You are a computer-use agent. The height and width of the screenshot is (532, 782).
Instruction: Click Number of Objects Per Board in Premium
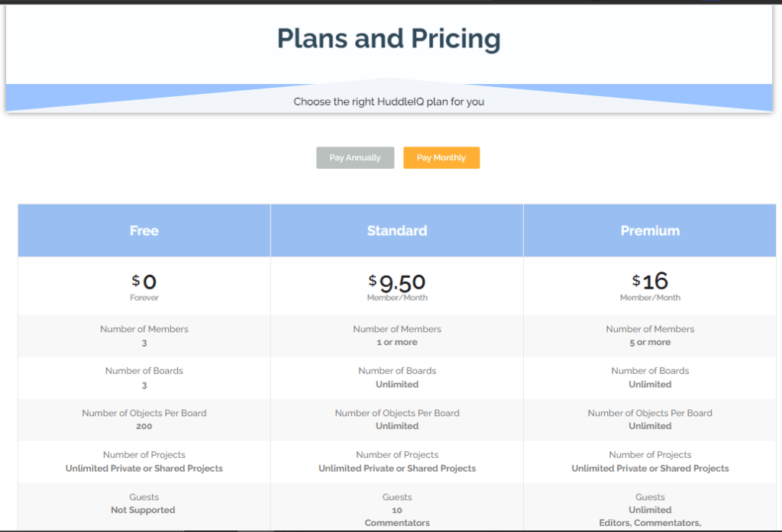point(650,413)
